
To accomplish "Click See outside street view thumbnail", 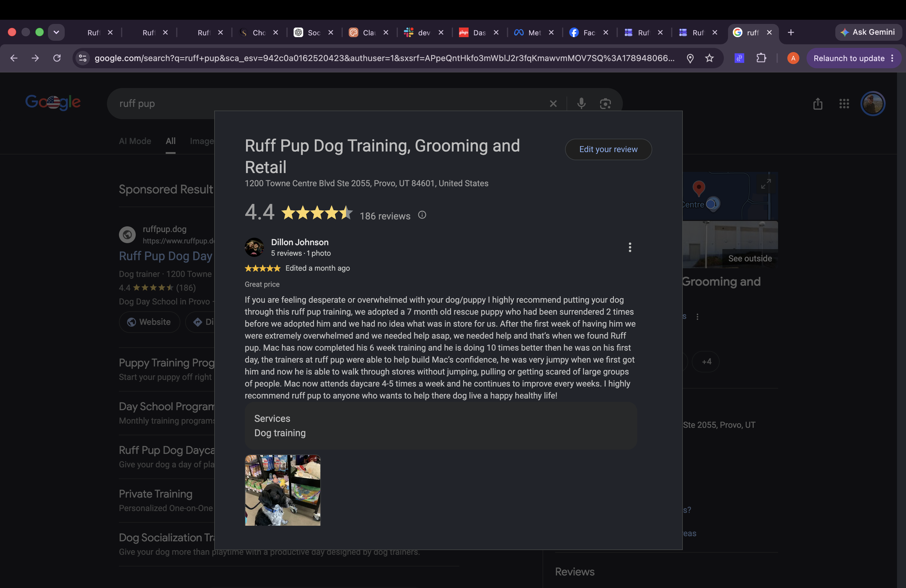I will coord(730,245).
